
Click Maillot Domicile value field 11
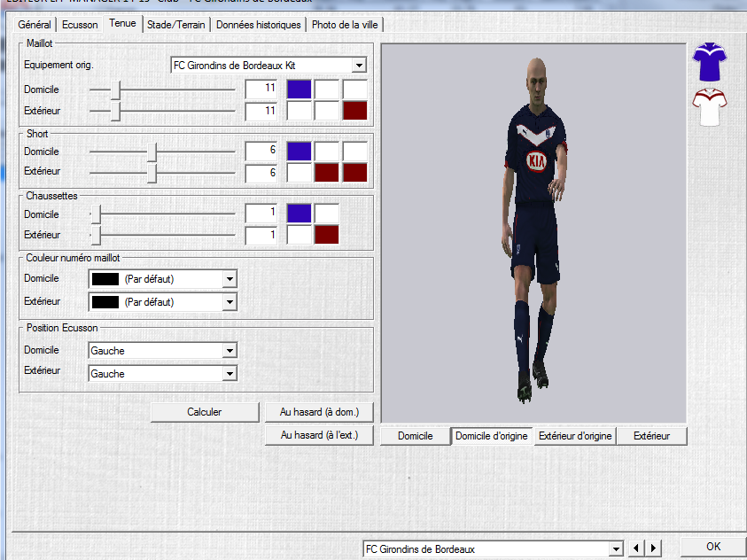point(261,89)
